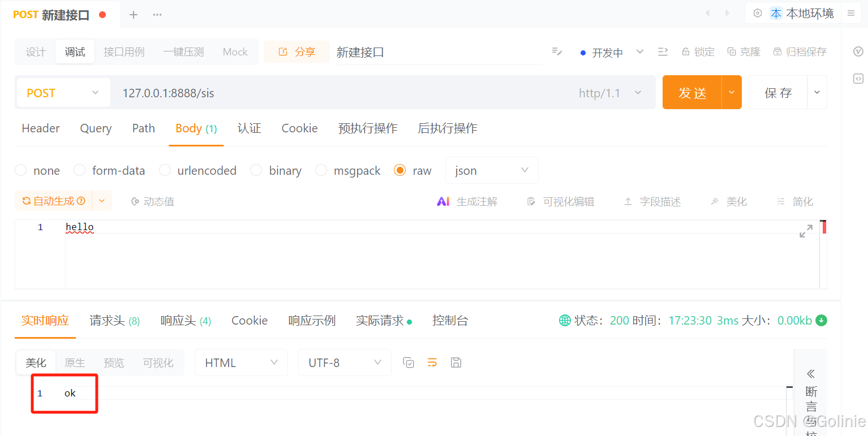Image resolution: width=868 pixels, height=436 pixels.
Task: Open the AI 生成注解 feature
Action: [x=467, y=201]
